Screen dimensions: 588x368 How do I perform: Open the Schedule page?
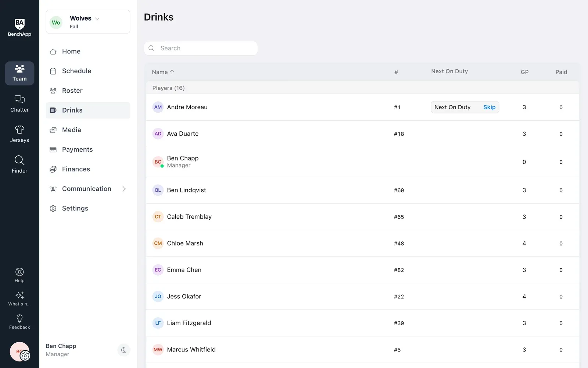88,71
